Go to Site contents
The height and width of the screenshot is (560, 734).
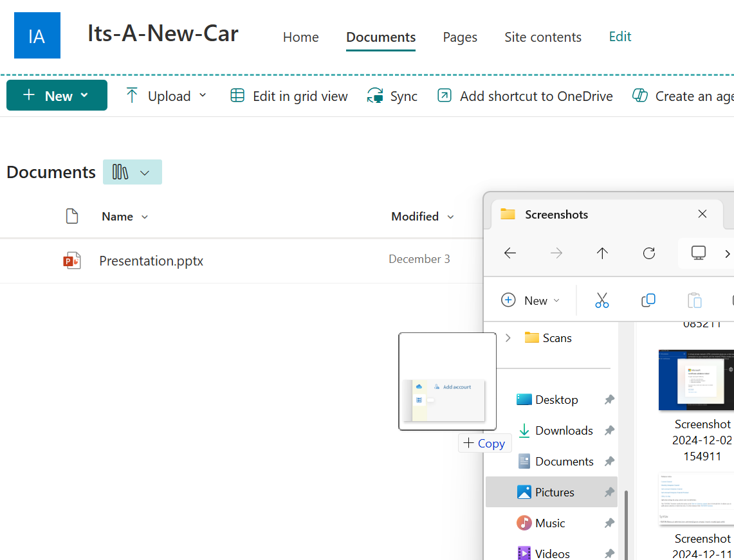[542, 37]
